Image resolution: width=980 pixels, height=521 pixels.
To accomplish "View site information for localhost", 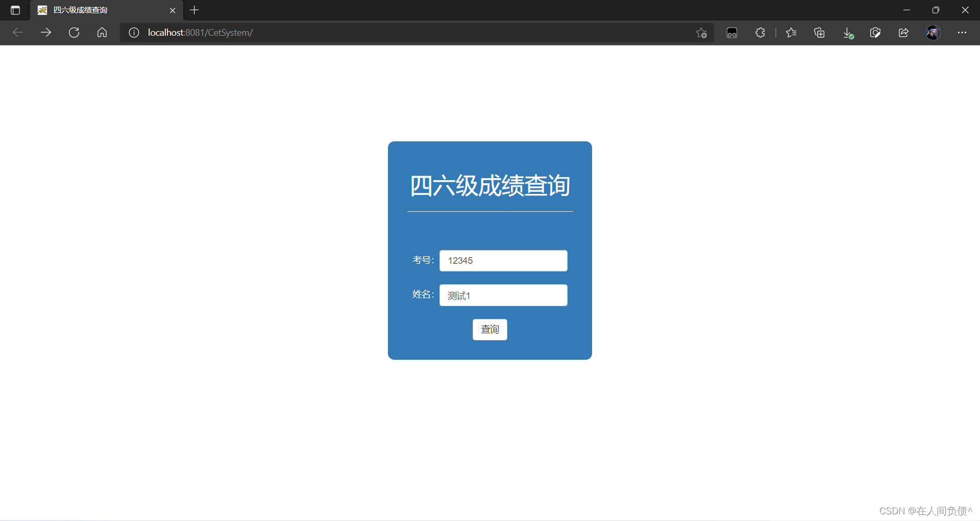I will (133, 32).
